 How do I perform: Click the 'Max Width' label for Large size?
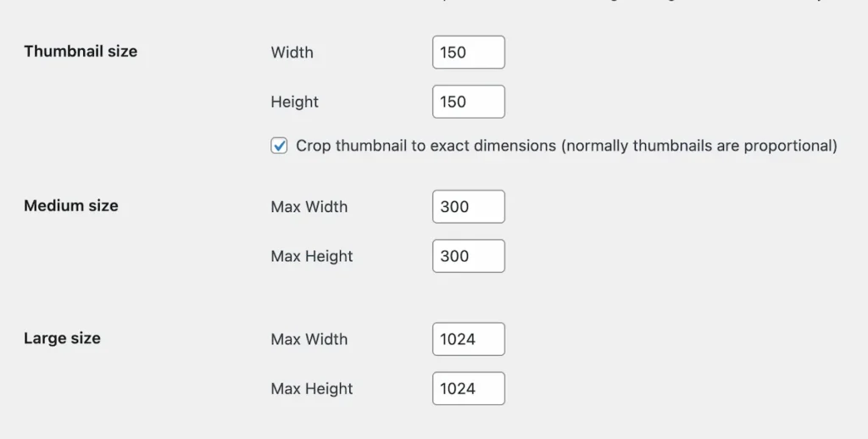[x=309, y=339]
